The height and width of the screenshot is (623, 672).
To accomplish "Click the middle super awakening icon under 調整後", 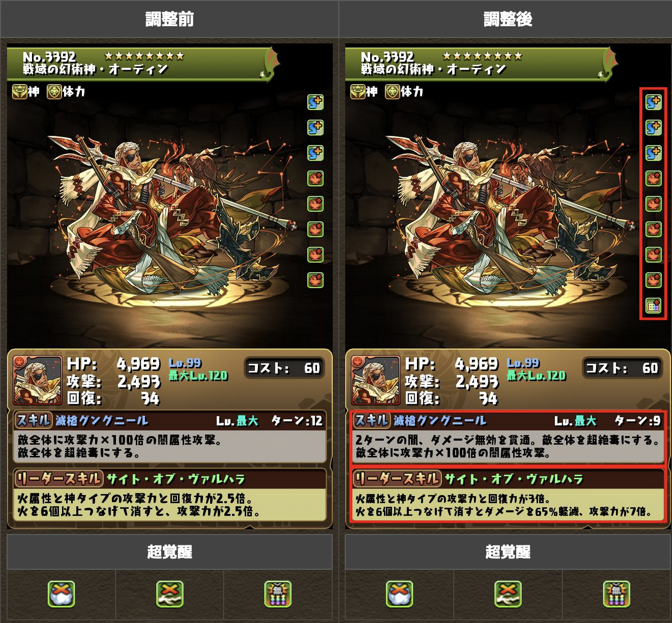I will click(508, 594).
